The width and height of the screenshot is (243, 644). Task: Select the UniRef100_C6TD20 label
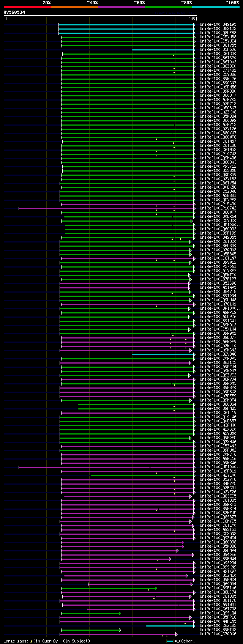pos(218,241)
